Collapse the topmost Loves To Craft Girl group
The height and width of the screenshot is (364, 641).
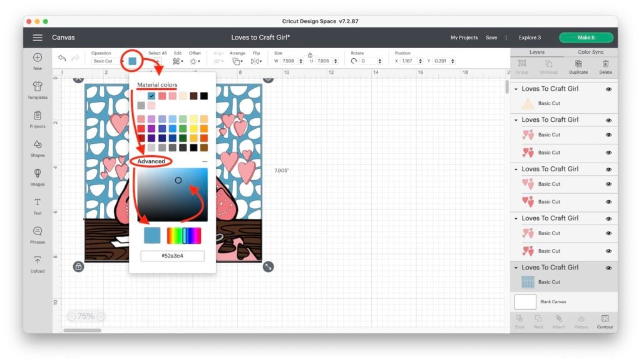click(x=516, y=89)
